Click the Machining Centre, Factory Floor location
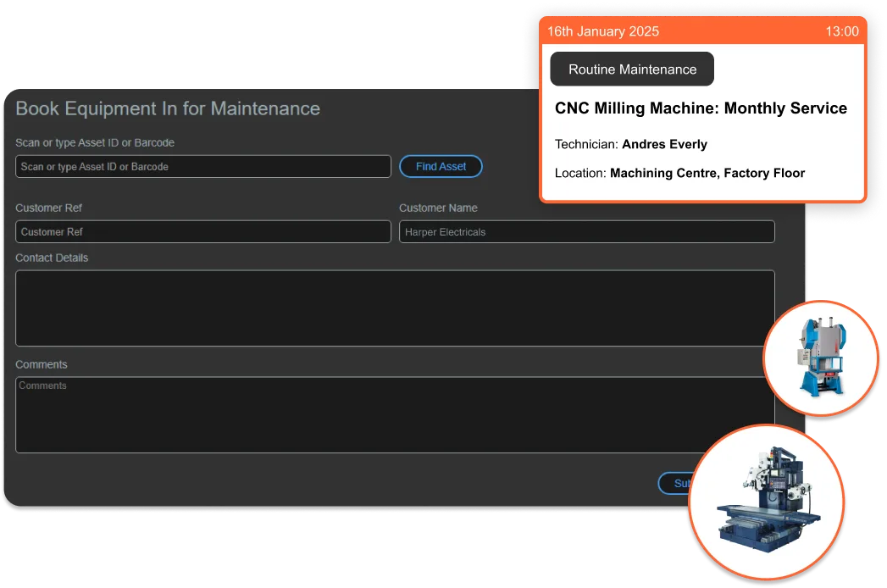The width and height of the screenshot is (887, 588). (x=707, y=173)
